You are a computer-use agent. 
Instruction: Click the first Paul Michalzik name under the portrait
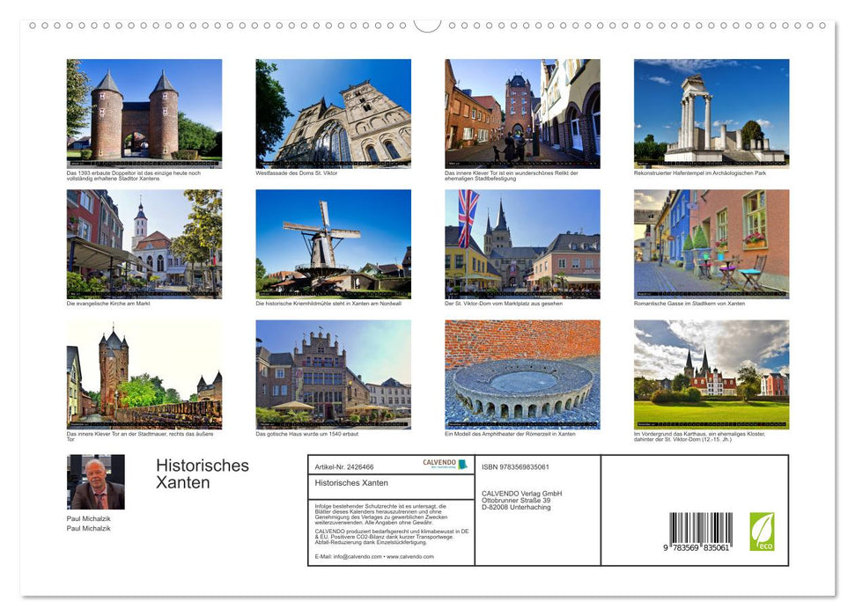coord(88,519)
